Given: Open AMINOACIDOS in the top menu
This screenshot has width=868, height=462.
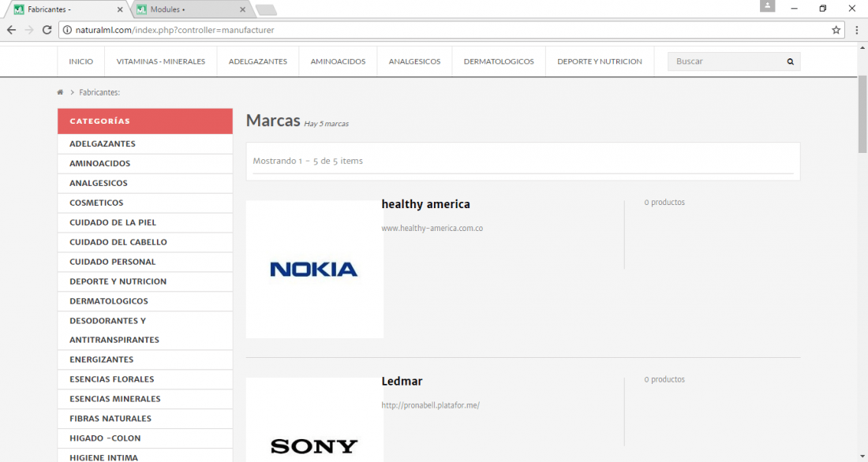Looking at the screenshot, I should click(x=339, y=61).
